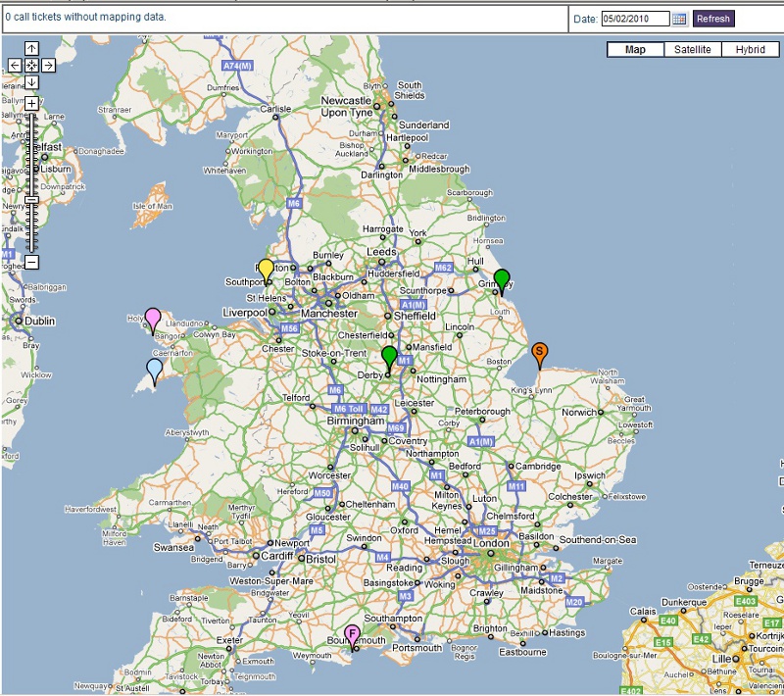Click the Bristol city label
This screenshot has height=696, width=784.
(320, 559)
